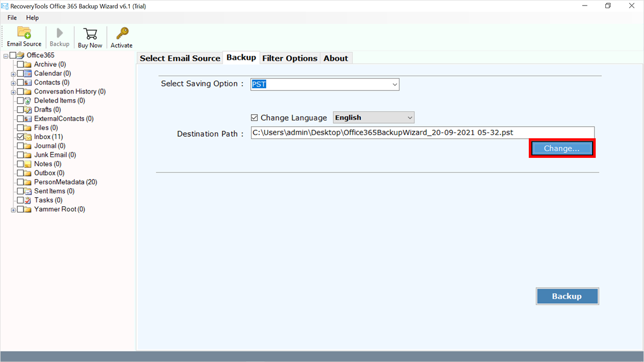Select the Deleted Items folder icon
The height and width of the screenshot is (362, 644).
[x=28, y=101]
